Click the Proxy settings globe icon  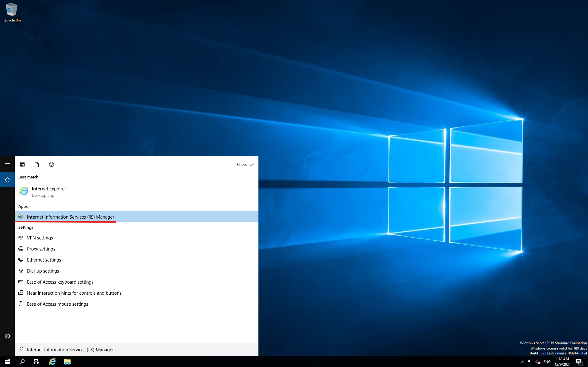[21, 249]
